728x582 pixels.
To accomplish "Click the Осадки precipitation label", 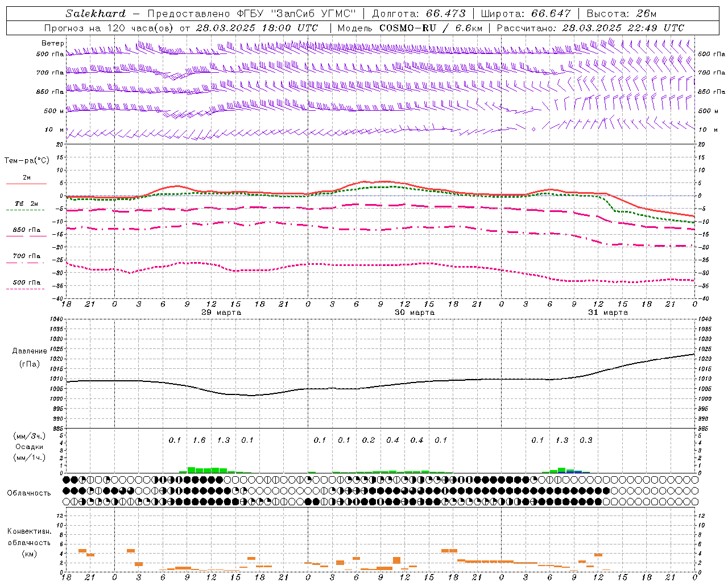I will click(30, 447).
